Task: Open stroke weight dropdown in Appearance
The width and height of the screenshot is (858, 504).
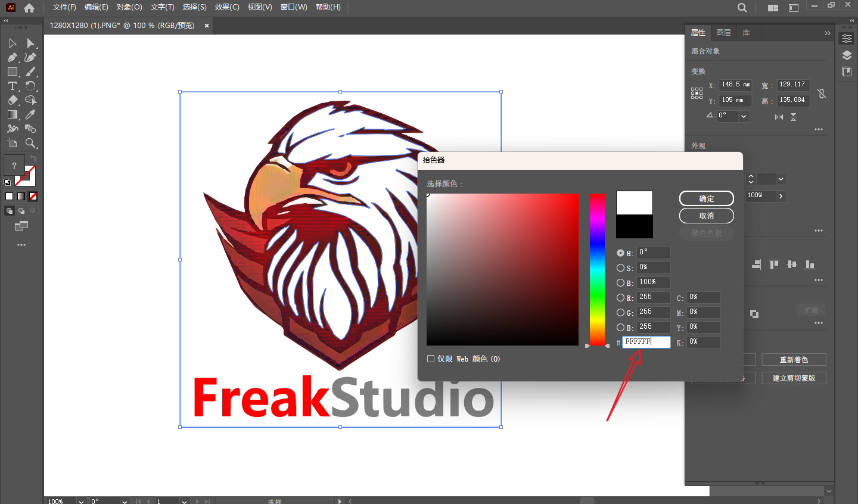Action: pos(781,179)
